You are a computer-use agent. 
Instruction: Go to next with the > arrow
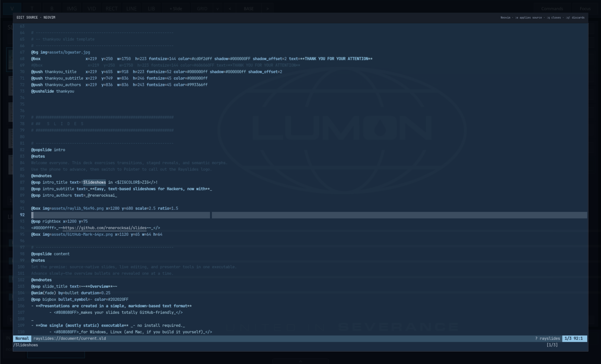pos(267,9)
